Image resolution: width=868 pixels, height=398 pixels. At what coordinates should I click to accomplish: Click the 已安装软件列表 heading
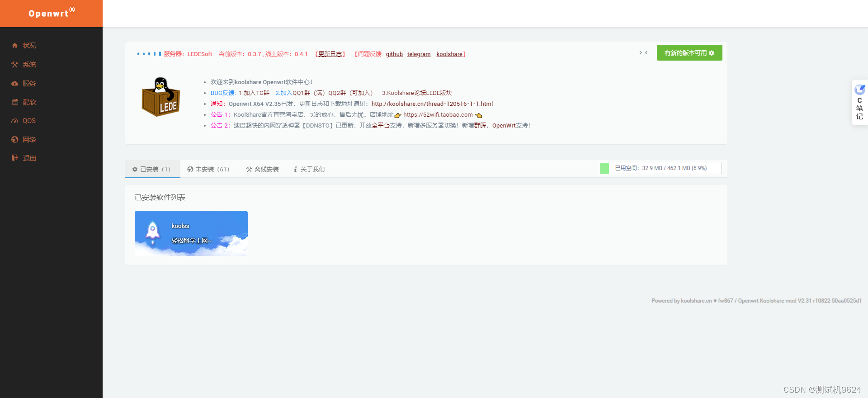click(160, 198)
